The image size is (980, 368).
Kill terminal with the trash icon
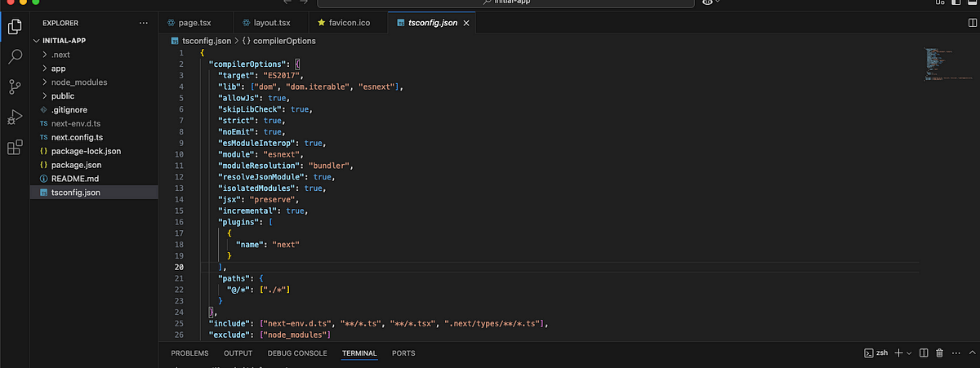click(939, 353)
